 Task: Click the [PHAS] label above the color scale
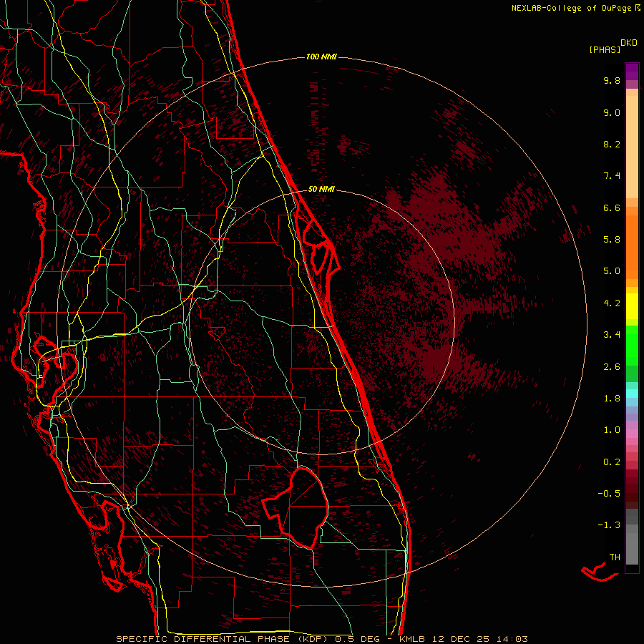(605, 49)
